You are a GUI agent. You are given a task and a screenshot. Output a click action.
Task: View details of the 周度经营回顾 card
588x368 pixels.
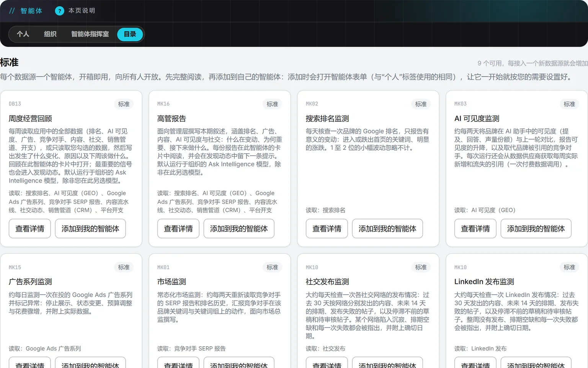(x=30, y=229)
